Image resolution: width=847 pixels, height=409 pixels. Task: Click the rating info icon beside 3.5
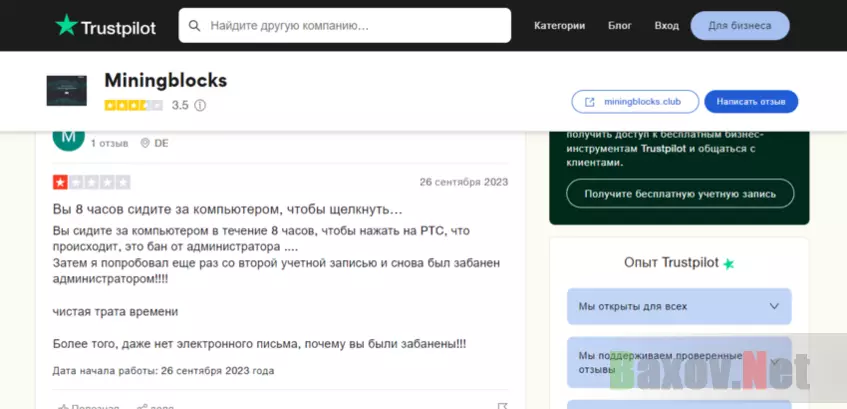pyautogui.click(x=200, y=105)
